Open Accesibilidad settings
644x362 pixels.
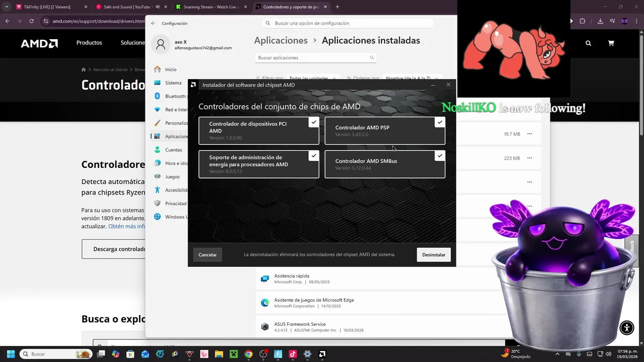pyautogui.click(x=169, y=190)
